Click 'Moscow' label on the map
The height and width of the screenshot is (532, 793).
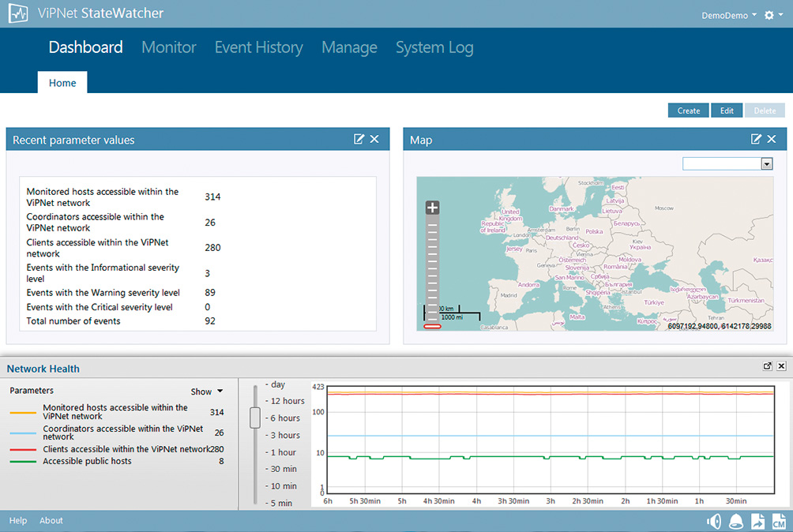[664, 208]
